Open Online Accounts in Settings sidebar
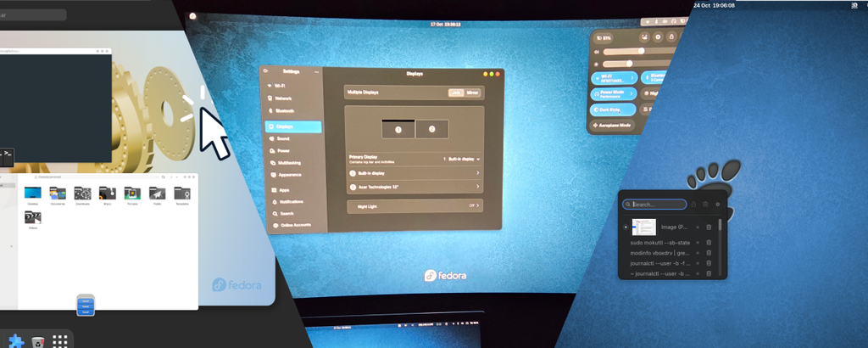The width and height of the screenshot is (868, 348). (293, 225)
